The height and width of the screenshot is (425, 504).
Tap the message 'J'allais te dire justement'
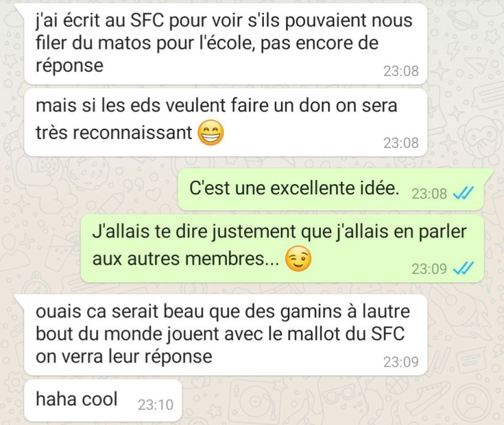[282, 248]
